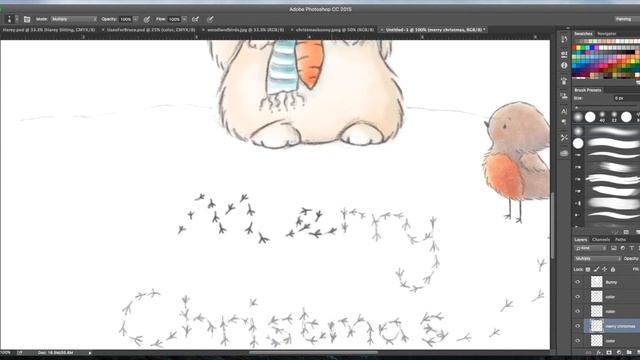Switch to the Swatches tab
The height and width of the screenshot is (360, 640).
tap(583, 34)
